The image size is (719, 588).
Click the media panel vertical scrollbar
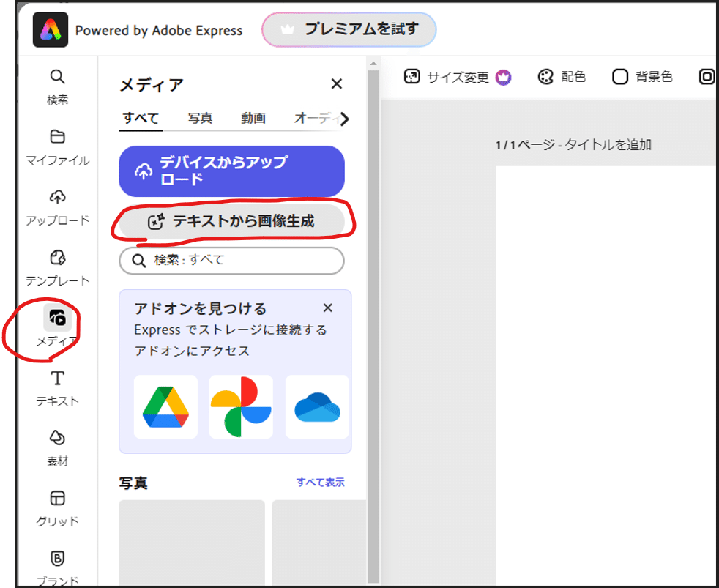tap(373, 326)
